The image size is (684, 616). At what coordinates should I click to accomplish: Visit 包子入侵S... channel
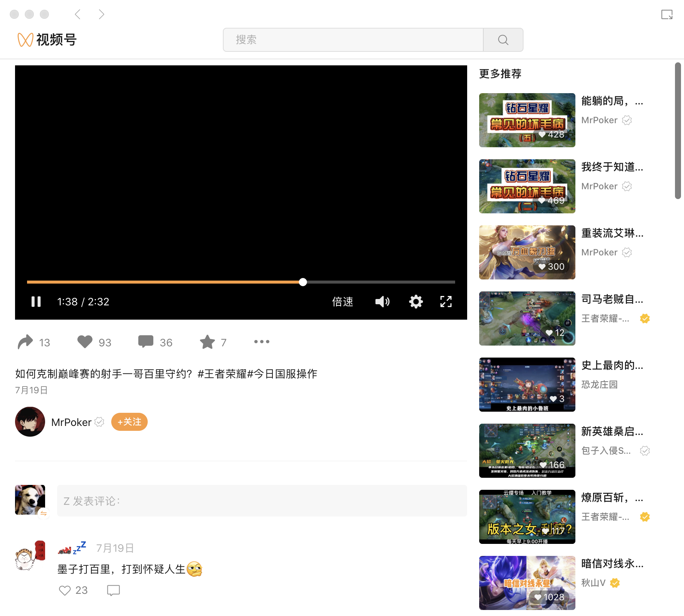606,451
